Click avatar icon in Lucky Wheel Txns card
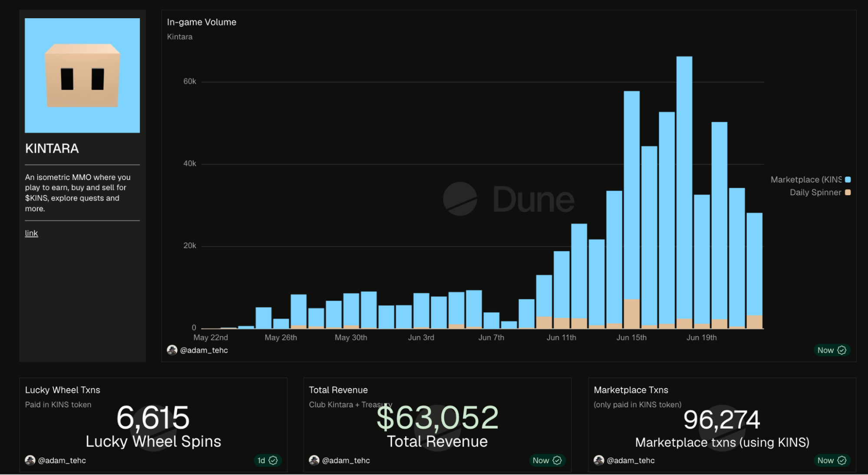Screen dimensions: 868x475 [30, 460]
